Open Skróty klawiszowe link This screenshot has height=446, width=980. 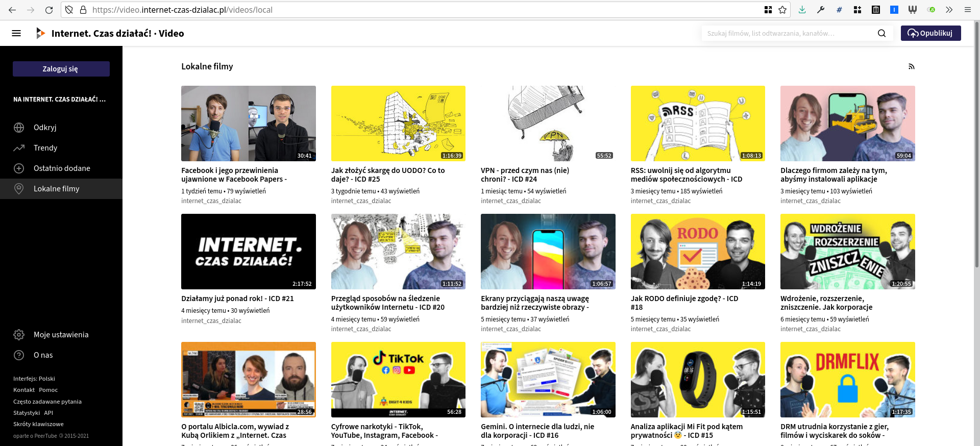click(38, 424)
